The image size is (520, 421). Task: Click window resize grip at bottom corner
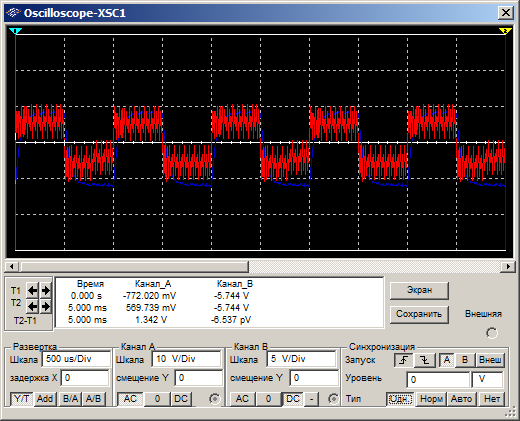(x=510, y=413)
